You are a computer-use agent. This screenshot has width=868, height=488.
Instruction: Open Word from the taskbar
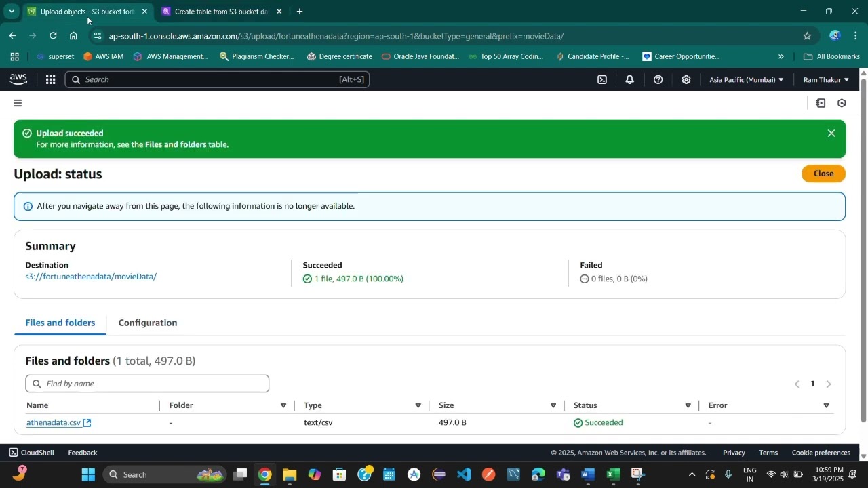[x=588, y=474]
